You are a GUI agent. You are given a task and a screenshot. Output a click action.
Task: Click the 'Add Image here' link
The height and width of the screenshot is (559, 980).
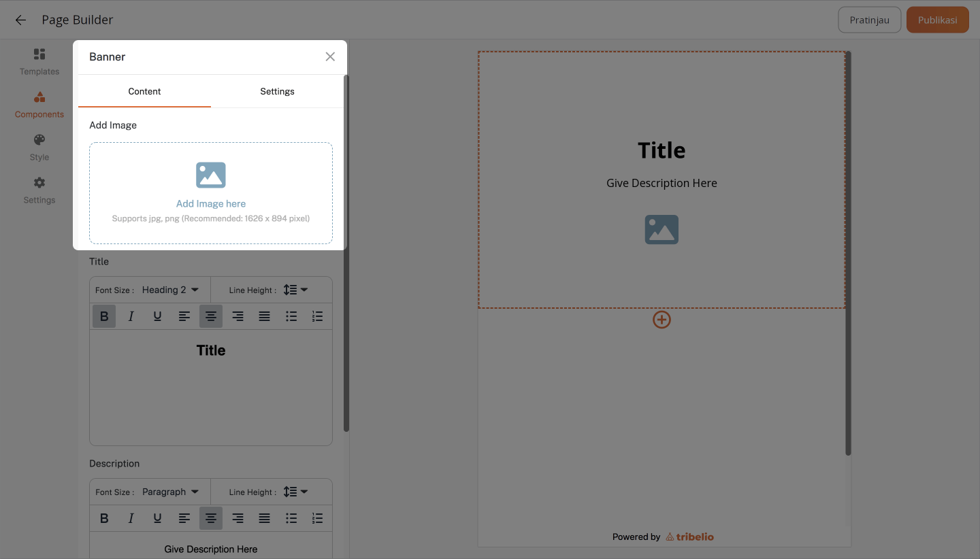click(211, 203)
